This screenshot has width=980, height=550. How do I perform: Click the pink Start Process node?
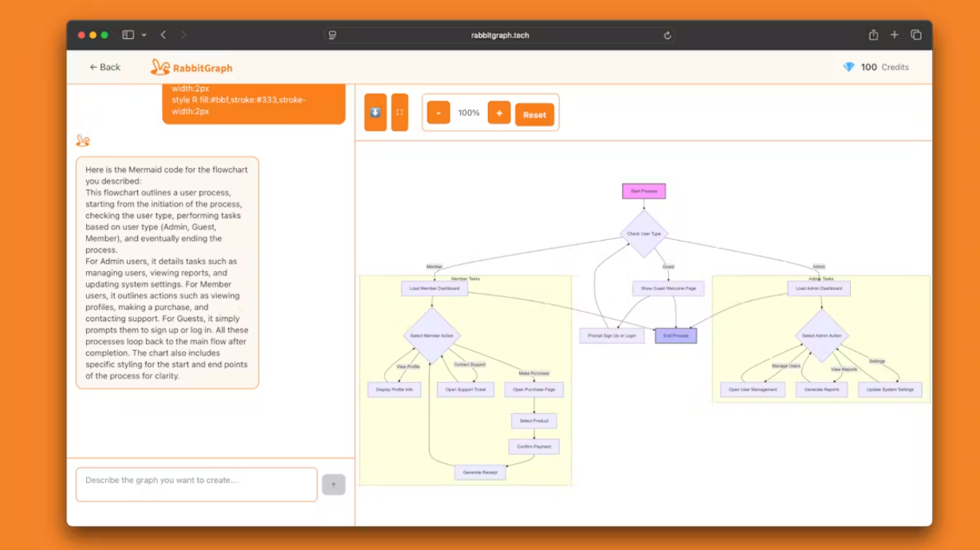[643, 191]
